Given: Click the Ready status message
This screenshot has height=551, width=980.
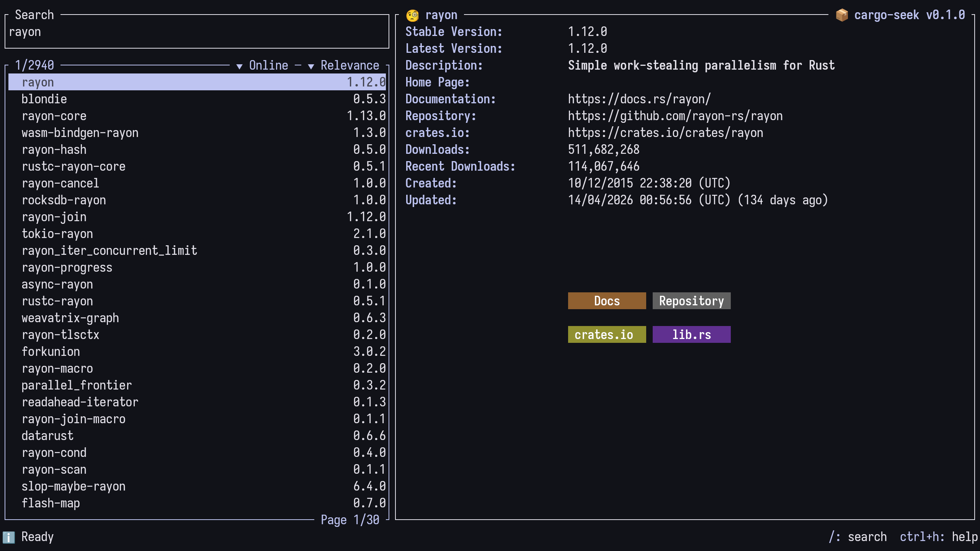Looking at the screenshot, I should [x=38, y=537].
